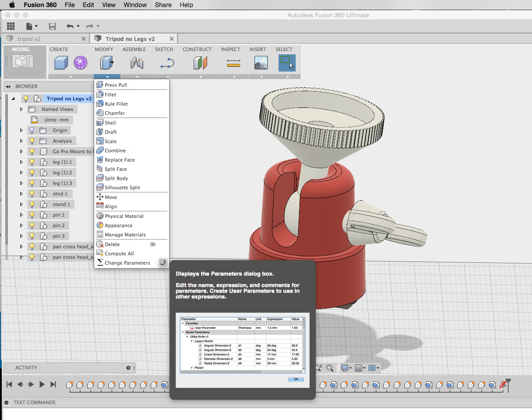
Task: Click the timeline end marker handle
Action: coord(508,382)
